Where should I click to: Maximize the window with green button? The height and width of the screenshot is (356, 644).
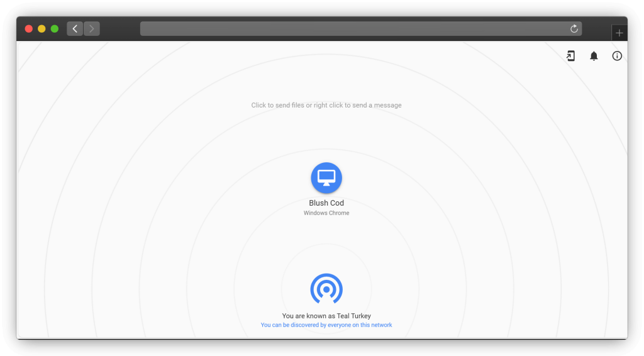(x=55, y=29)
